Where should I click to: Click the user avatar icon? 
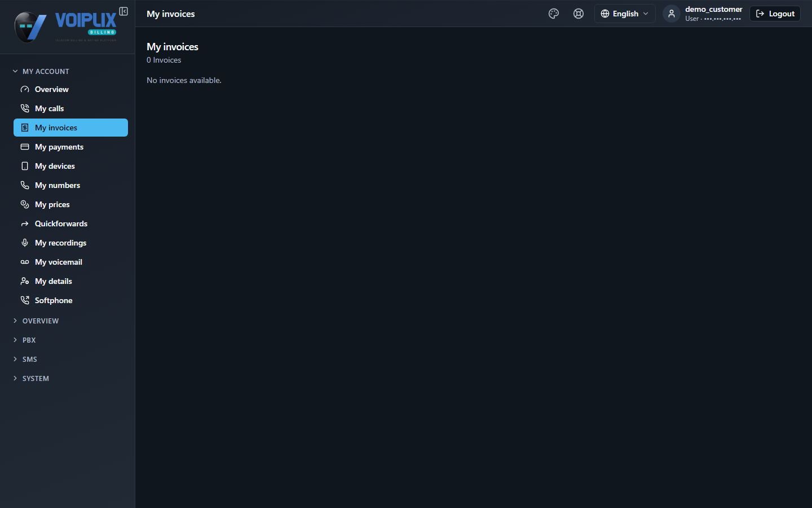672,14
